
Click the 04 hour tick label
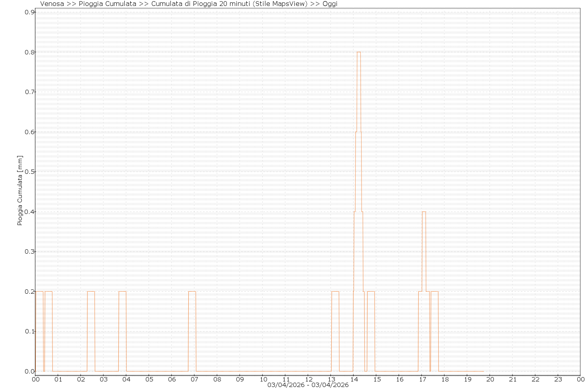coord(126,379)
